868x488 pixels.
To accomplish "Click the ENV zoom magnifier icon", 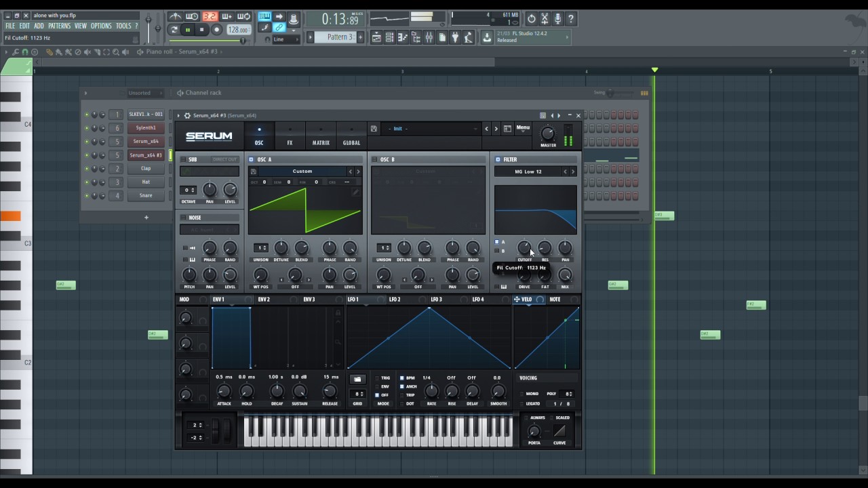I will [x=338, y=342].
